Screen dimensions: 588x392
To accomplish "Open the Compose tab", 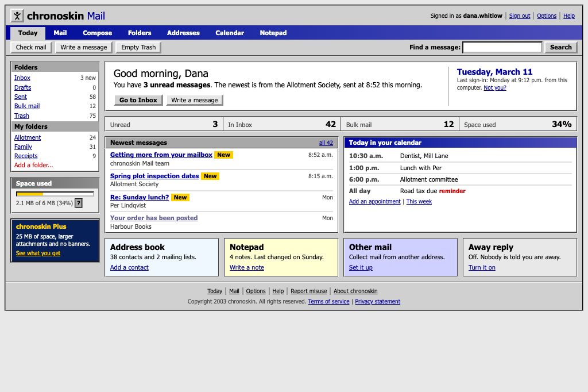I will pyautogui.click(x=98, y=33).
